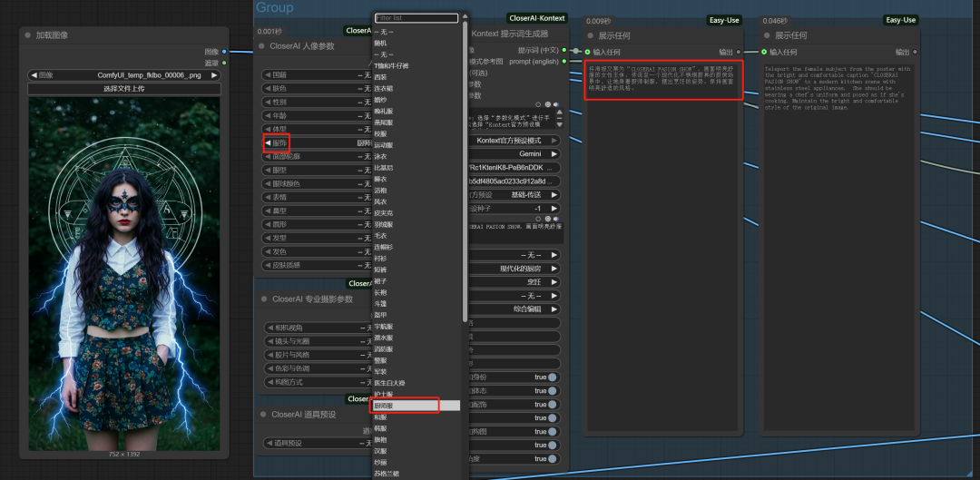Click right arrow of the 烹饪 selector
Image resolution: width=980 pixels, height=480 pixels.
point(554,282)
